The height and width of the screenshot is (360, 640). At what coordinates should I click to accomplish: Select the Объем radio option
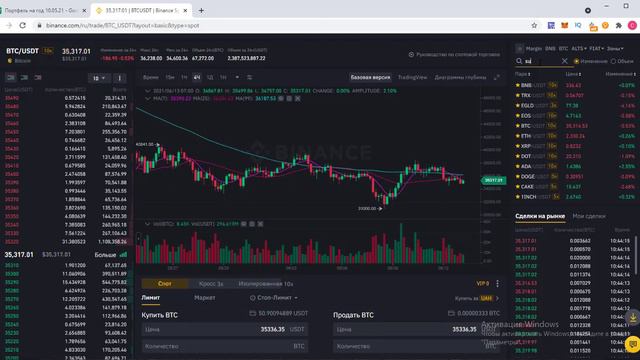coord(613,61)
